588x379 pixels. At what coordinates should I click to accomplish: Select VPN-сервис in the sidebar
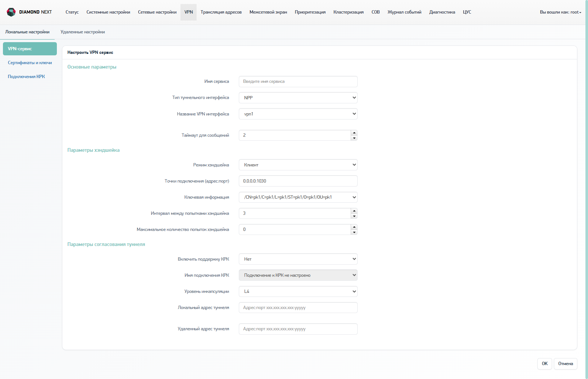point(30,49)
